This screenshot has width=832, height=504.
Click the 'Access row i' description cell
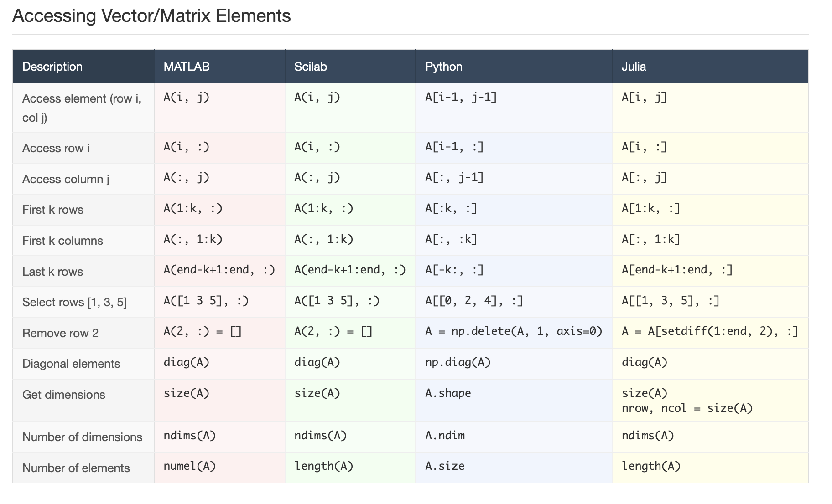56,148
